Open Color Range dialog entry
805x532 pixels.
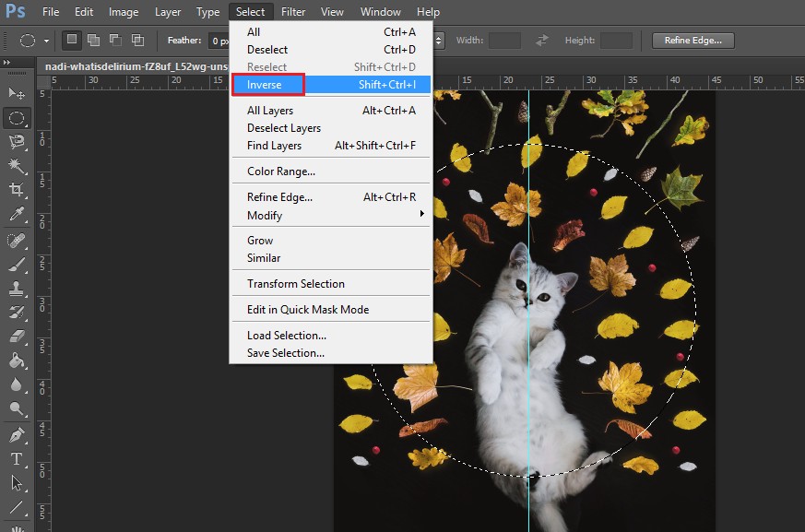[x=331, y=171]
